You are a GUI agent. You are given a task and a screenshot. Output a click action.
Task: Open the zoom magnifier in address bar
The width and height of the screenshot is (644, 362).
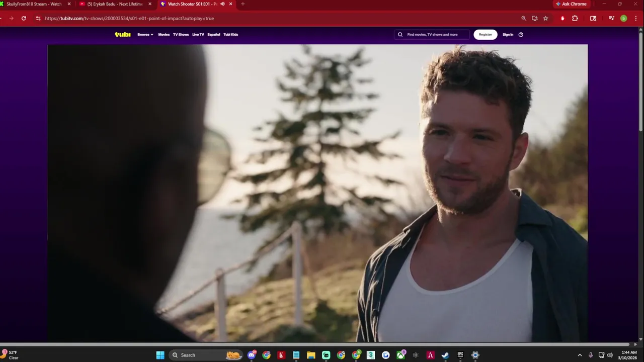tap(524, 19)
